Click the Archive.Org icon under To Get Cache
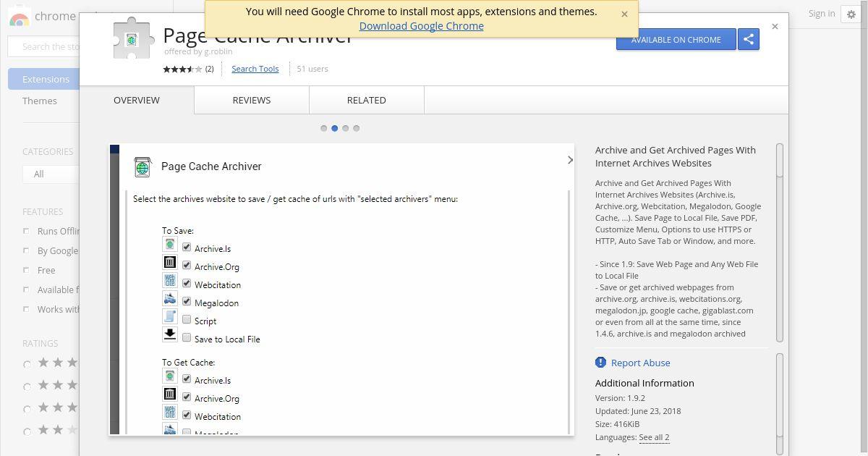868x456 pixels. (169, 394)
